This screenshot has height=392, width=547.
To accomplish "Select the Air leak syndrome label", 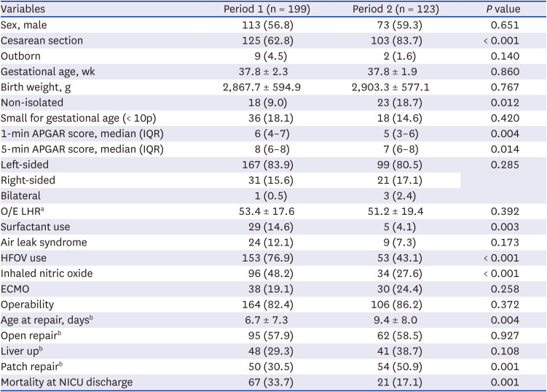I will [44, 242].
